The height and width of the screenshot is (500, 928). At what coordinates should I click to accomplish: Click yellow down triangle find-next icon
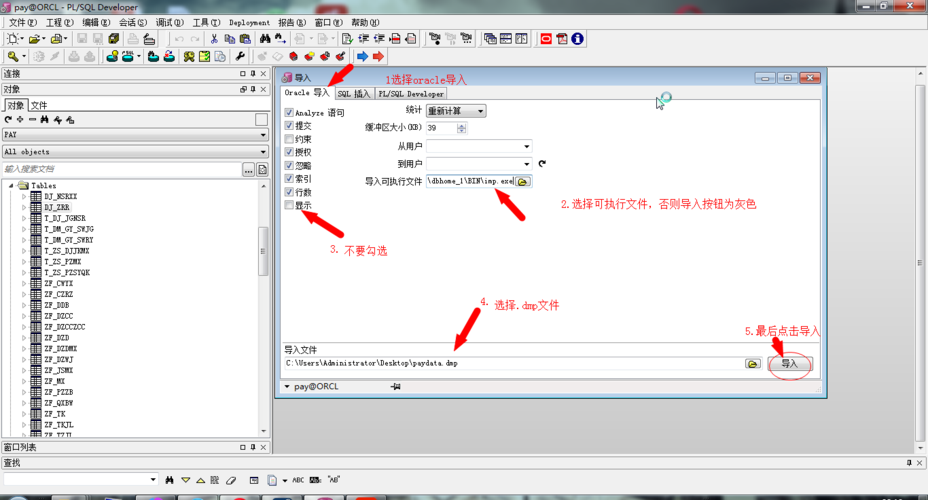click(185, 480)
